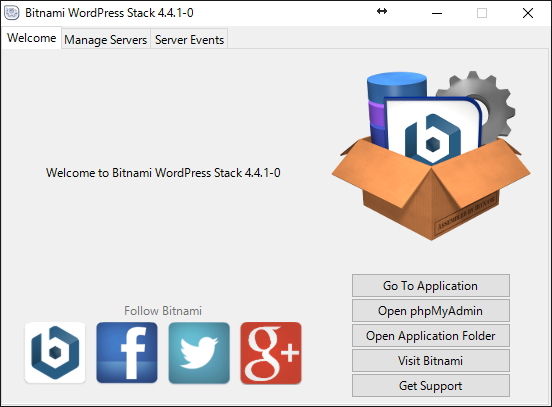
Task: Open the Bitnami logo social icon
Action: (55, 352)
